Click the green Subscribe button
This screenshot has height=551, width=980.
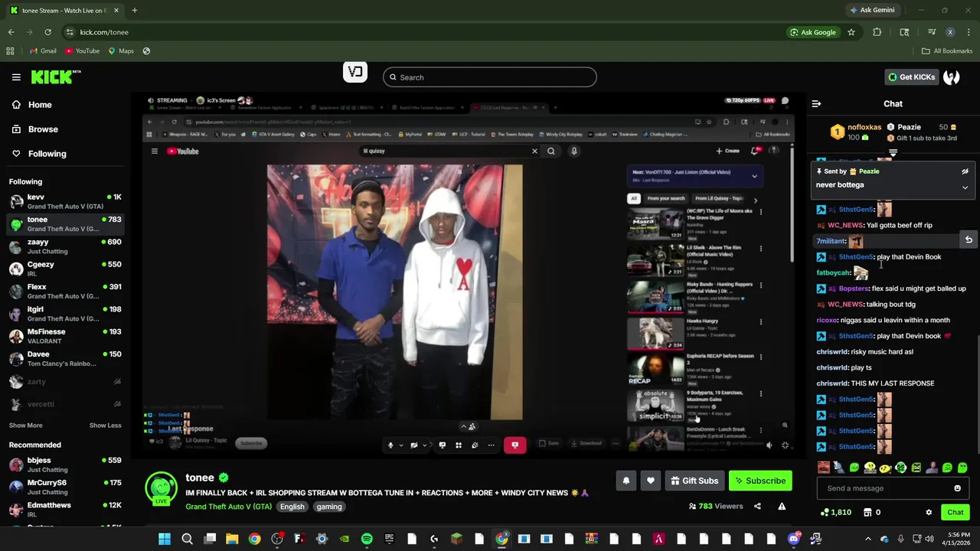click(x=760, y=481)
